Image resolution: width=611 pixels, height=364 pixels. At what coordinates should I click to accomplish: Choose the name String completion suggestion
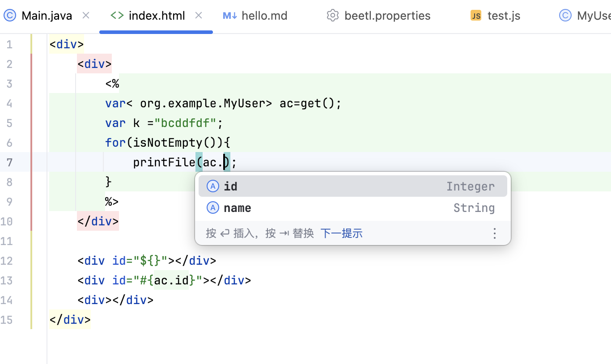[352, 208]
